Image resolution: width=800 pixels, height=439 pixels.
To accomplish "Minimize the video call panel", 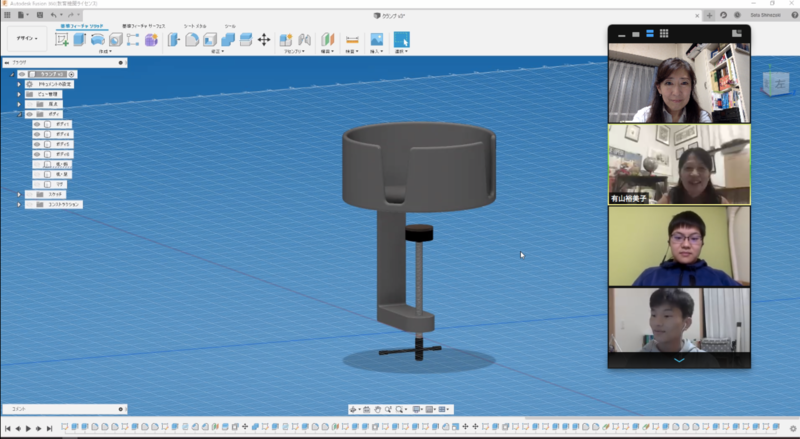I will click(621, 35).
